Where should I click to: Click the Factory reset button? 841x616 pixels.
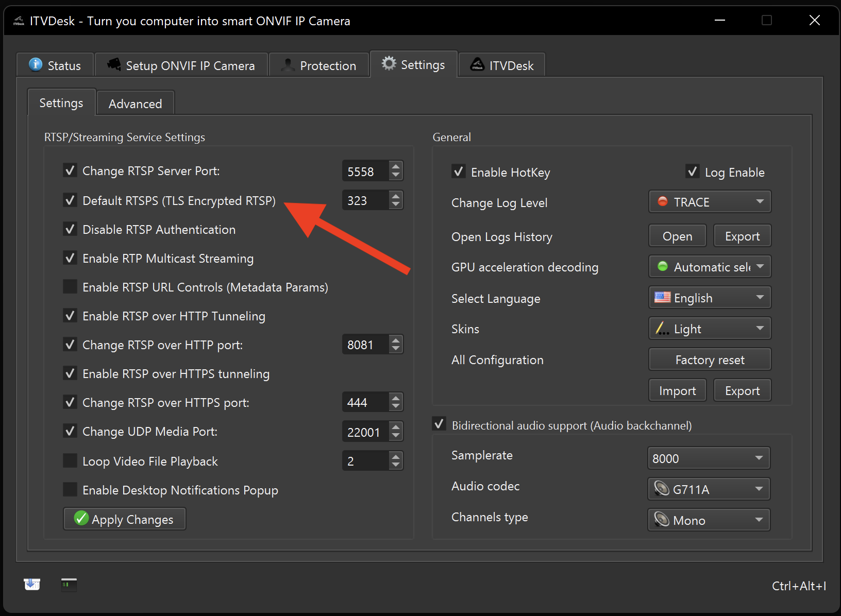click(x=710, y=360)
